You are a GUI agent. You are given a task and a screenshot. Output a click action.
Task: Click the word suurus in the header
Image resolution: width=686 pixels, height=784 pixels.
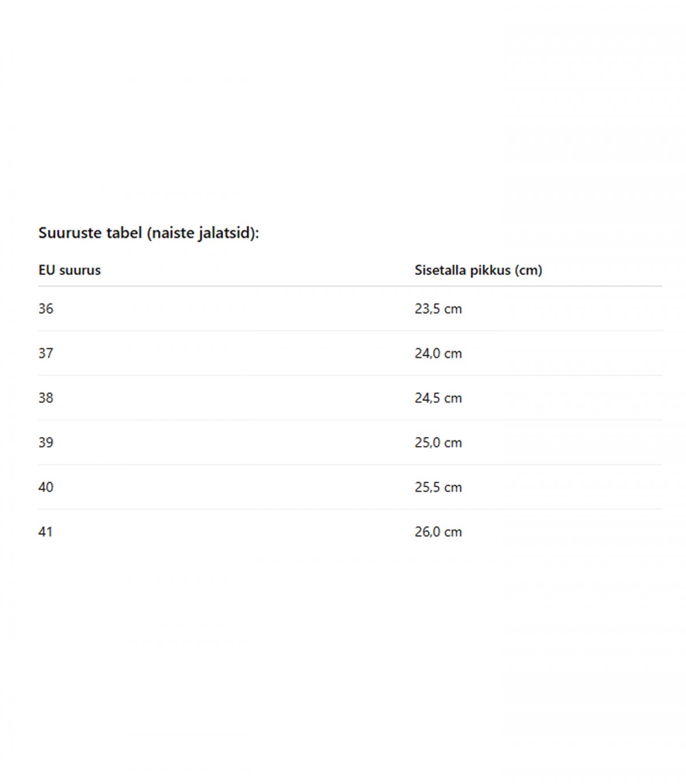point(80,270)
